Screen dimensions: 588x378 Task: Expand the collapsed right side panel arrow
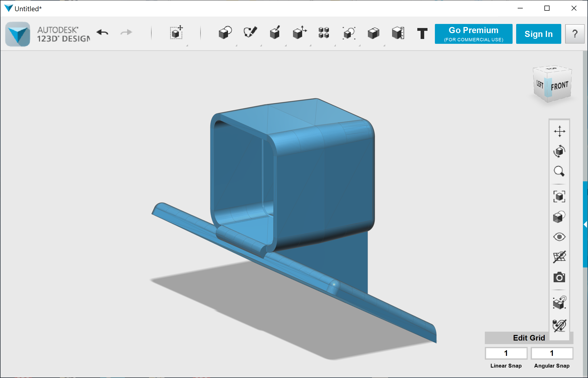585,224
